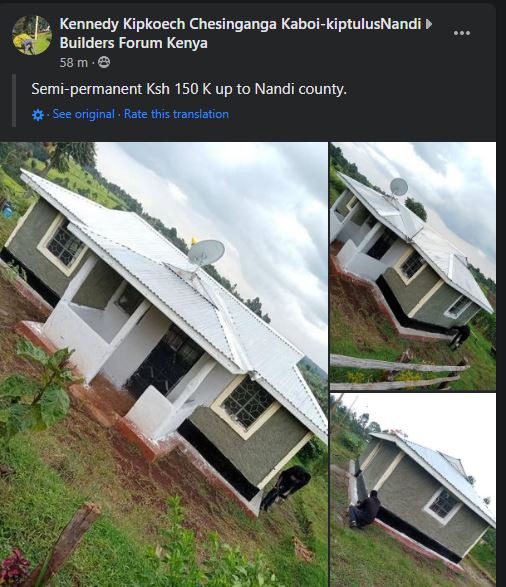
Task: Click the translation settings gear icon
Action: (38, 115)
